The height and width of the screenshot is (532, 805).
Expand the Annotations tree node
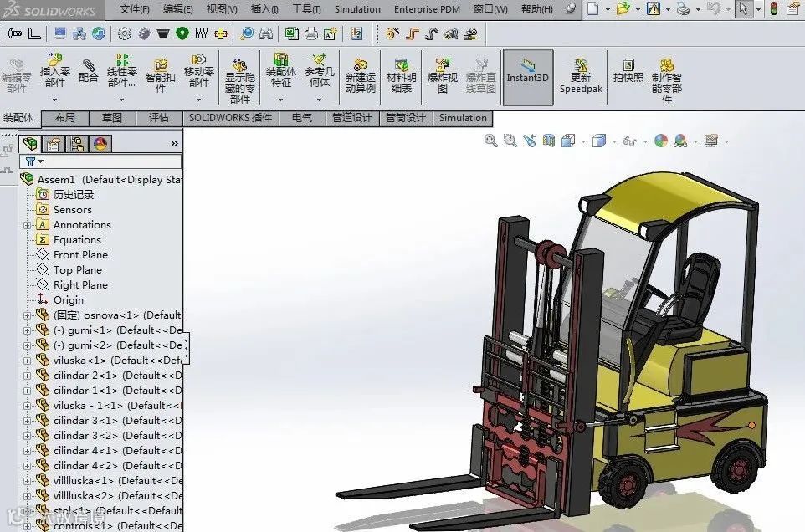click(x=28, y=225)
